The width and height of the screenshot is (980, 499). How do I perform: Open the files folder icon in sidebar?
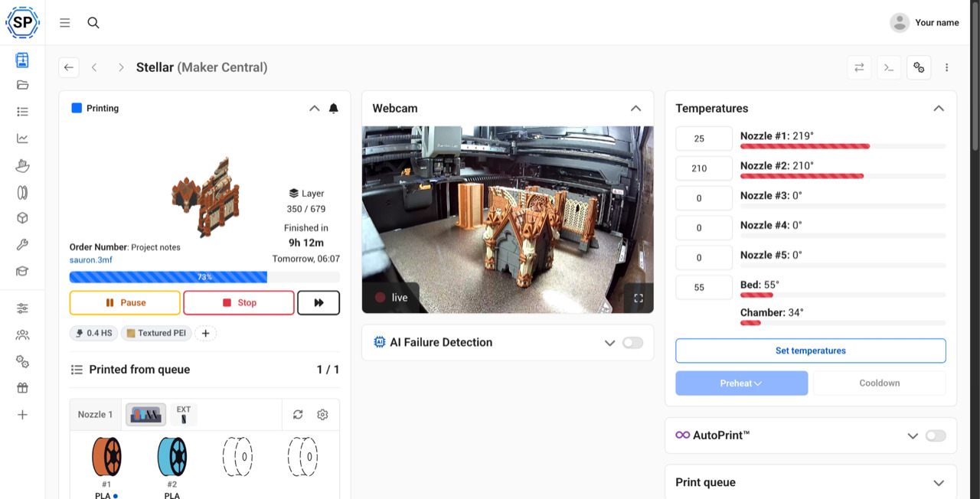22,85
